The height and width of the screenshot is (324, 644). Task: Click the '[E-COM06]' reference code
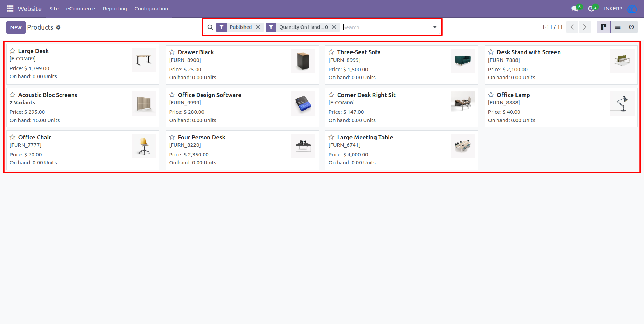coord(341,103)
